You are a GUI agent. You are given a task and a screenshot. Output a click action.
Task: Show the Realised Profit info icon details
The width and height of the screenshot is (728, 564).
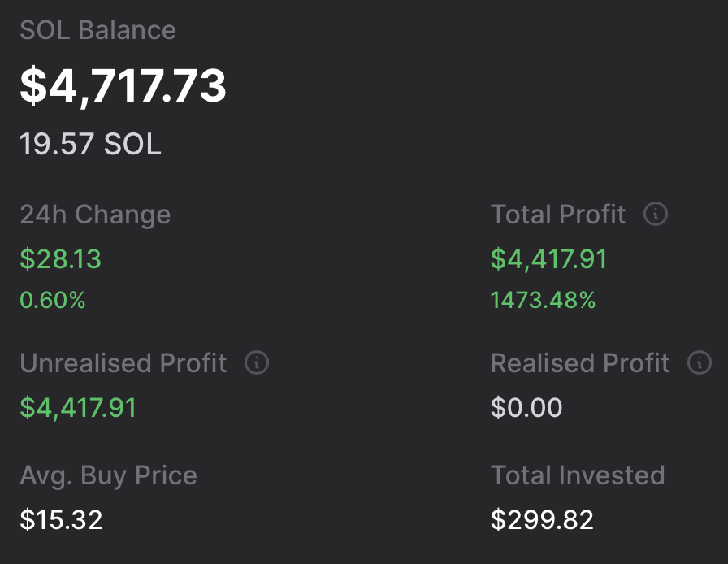pos(699,362)
